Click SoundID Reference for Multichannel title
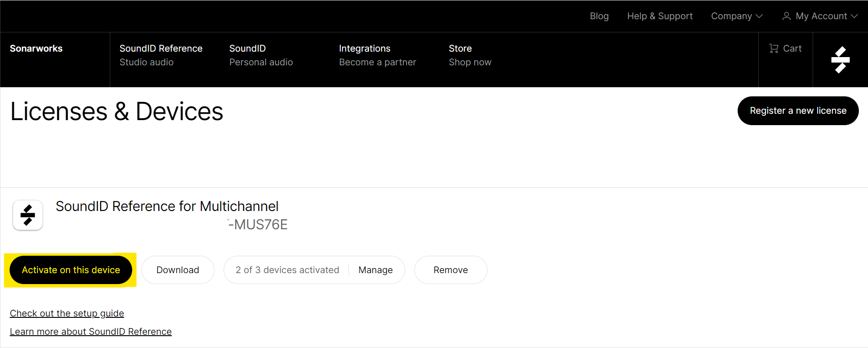This screenshot has width=868, height=348. click(167, 206)
